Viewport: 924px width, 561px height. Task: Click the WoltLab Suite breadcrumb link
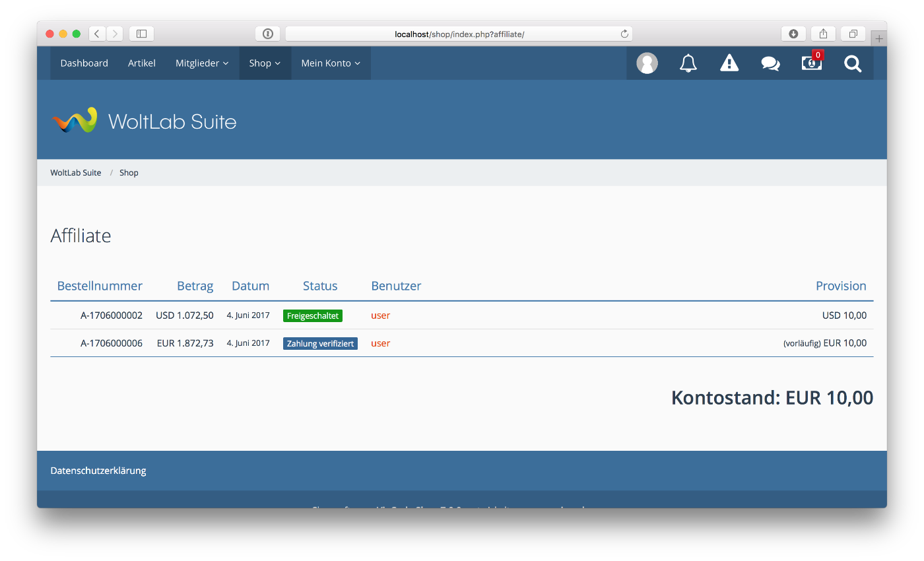point(76,173)
